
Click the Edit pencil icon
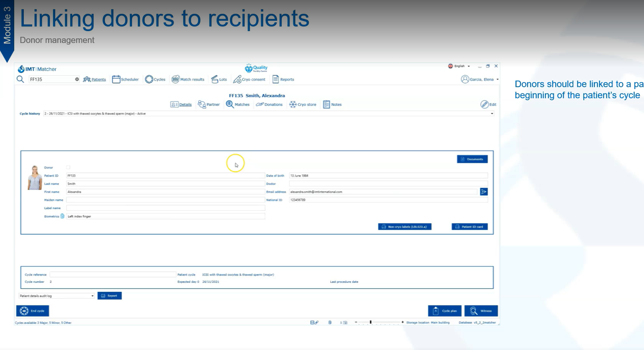point(485,104)
